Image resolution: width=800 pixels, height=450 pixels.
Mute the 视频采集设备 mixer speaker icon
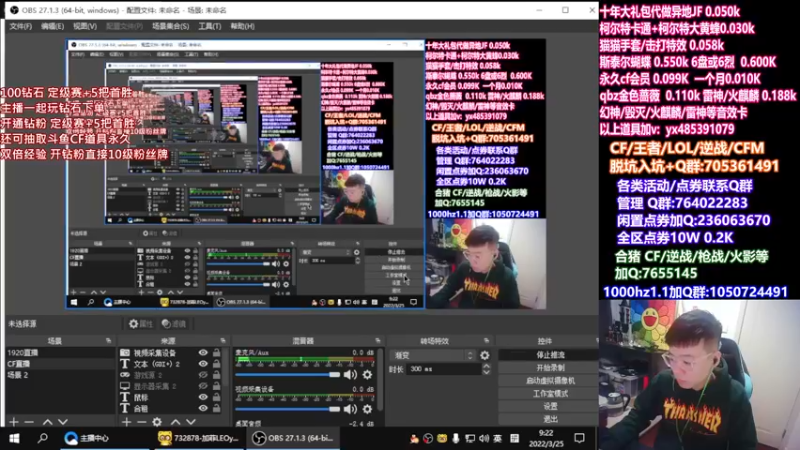[350, 409]
